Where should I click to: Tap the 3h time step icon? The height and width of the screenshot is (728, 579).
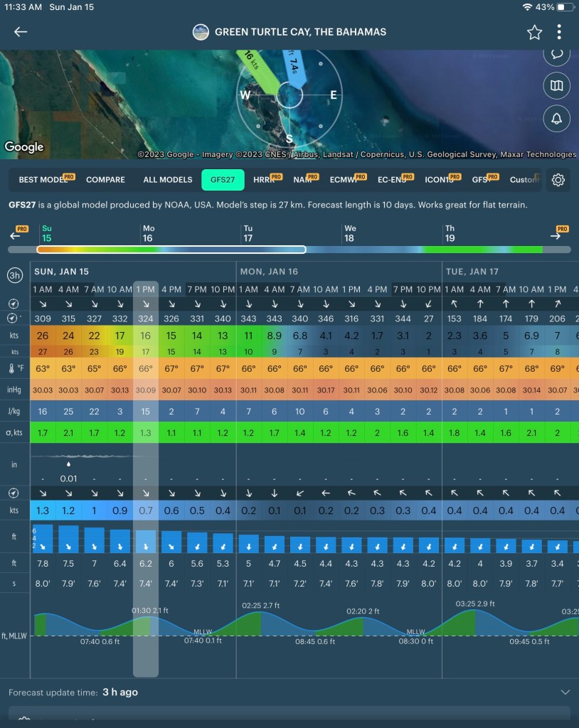tap(15, 275)
